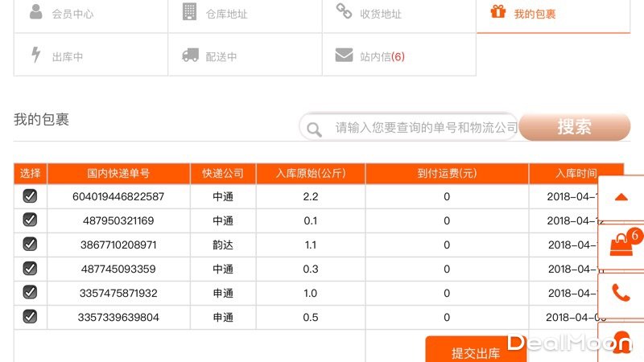The image size is (644, 362).
Task: Click the member center person icon
Action: (36, 12)
